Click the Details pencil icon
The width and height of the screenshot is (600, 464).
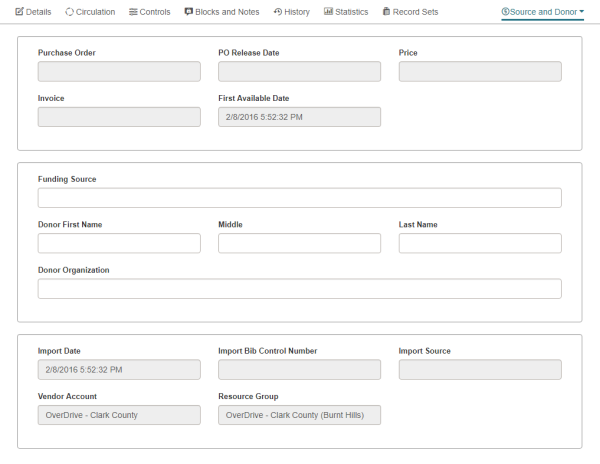pyautogui.click(x=19, y=12)
